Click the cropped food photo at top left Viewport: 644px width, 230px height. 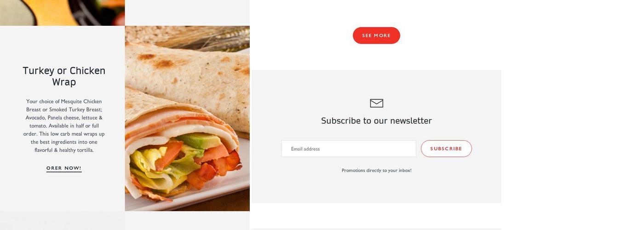[62, 12]
